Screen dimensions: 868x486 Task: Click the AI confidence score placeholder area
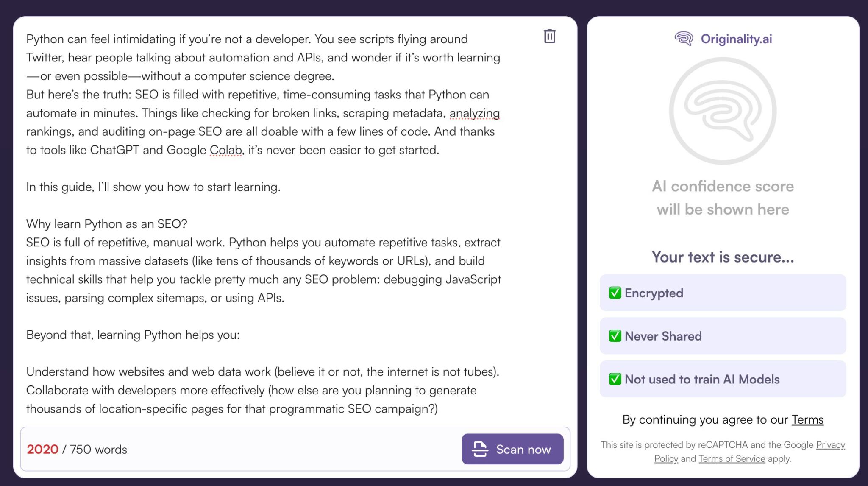[723, 197]
